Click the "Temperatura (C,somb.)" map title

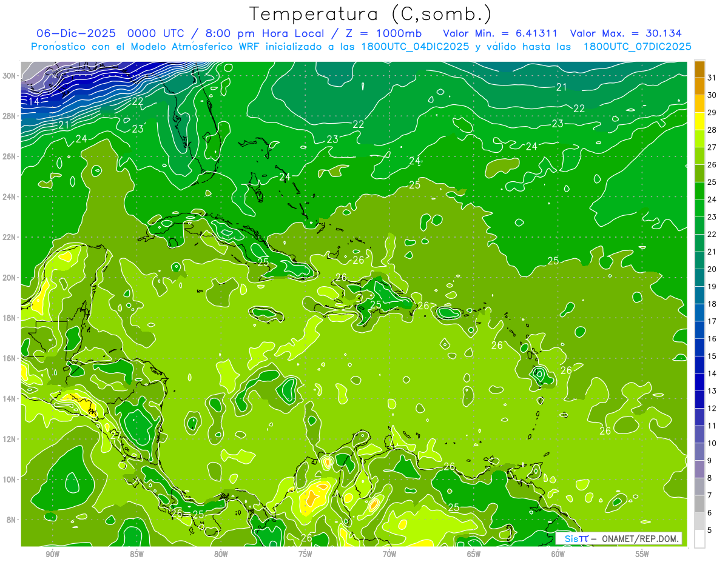pyautogui.click(x=370, y=15)
